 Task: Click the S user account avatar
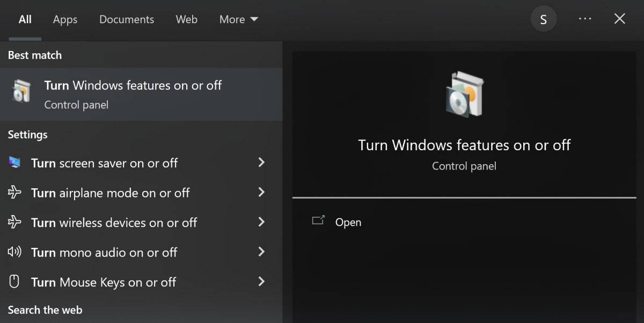pyautogui.click(x=544, y=20)
